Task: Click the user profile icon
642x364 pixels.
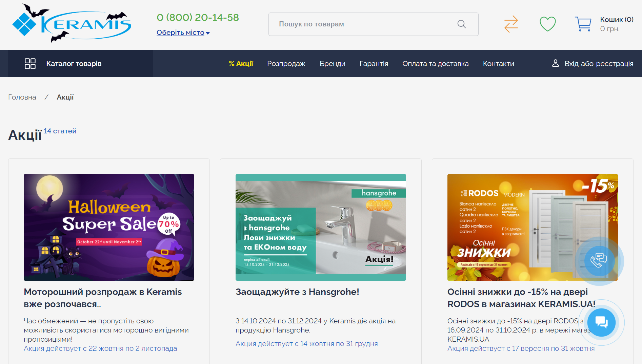Action: (x=555, y=63)
